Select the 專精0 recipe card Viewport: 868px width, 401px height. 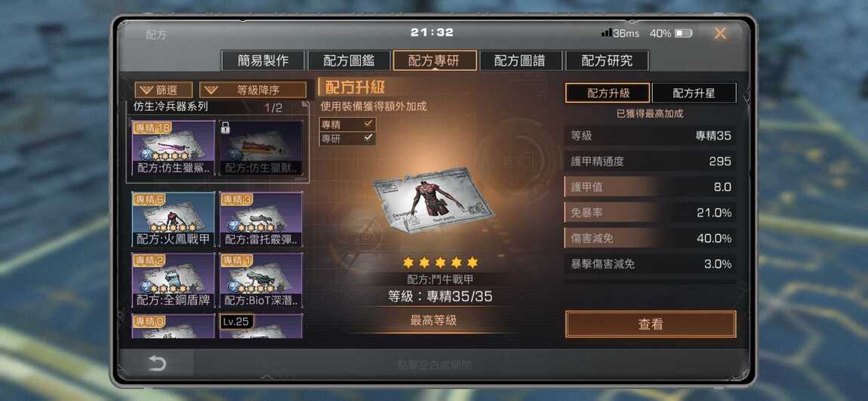(174, 325)
